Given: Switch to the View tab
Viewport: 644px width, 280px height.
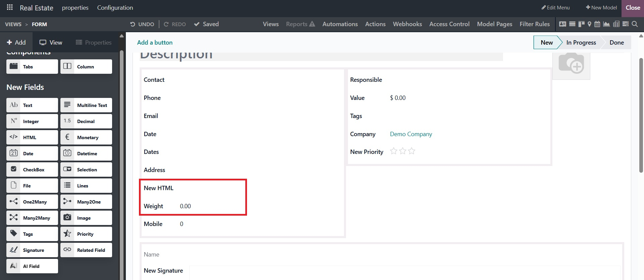Looking at the screenshot, I should coord(51,43).
